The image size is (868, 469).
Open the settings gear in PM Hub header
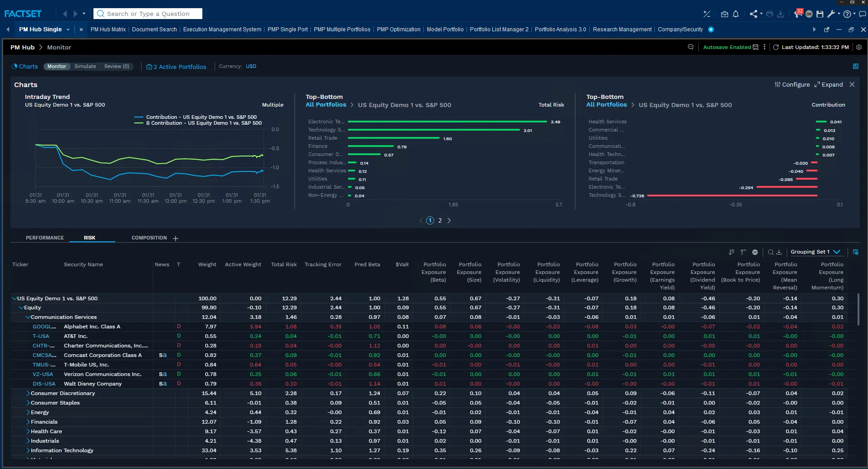click(858, 47)
